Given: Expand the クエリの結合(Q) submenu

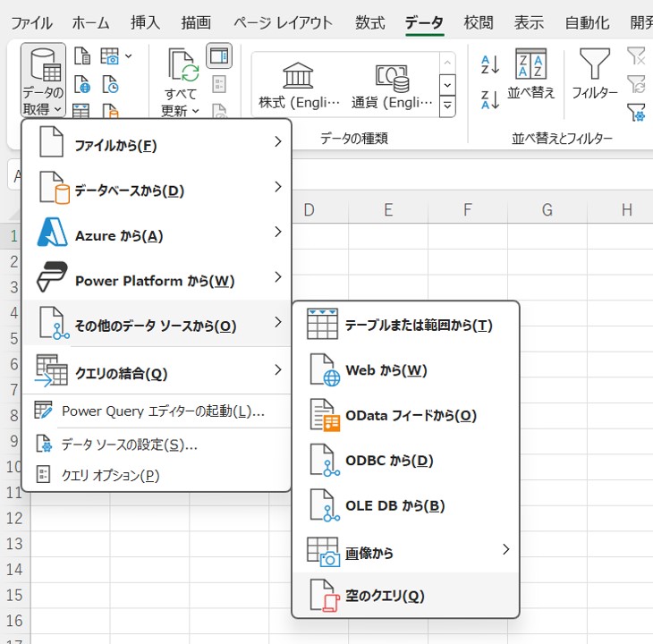Looking at the screenshot, I should point(157,370).
